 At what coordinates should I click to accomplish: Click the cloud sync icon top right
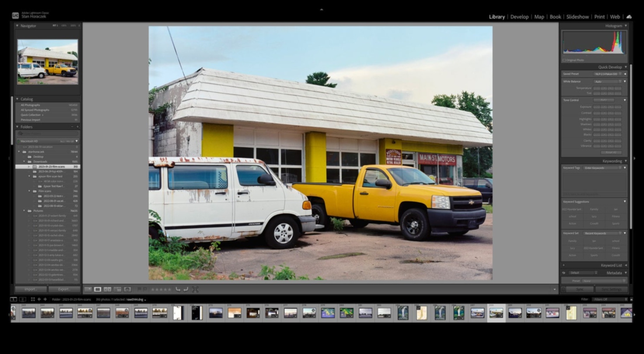629,17
